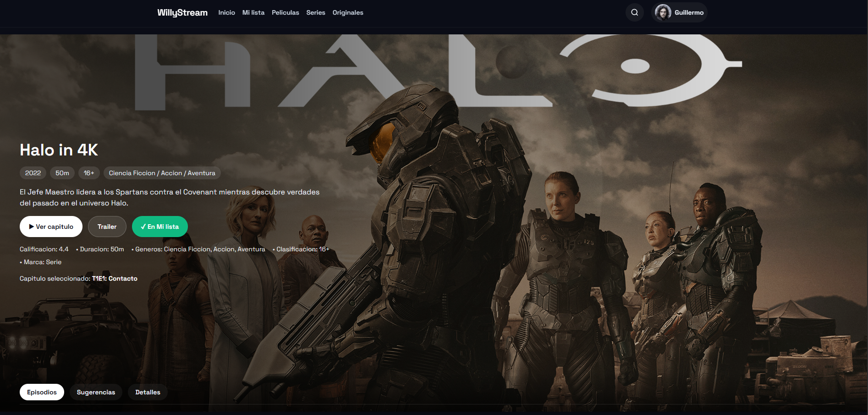Click the Guillermo profile avatar

coord(663,12)
